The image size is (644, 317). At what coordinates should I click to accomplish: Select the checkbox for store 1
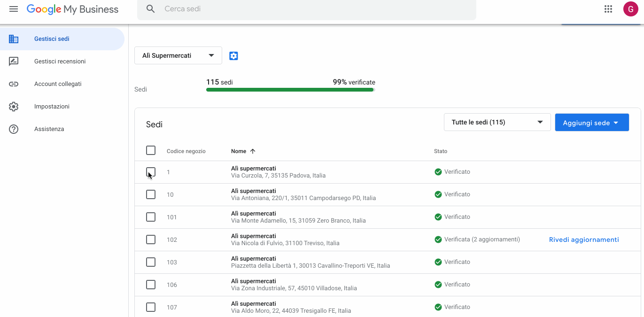pos(151,172)
